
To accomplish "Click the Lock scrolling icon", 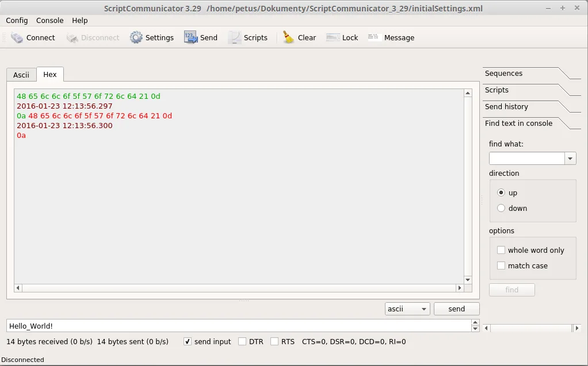I will [x=333, y=37].
